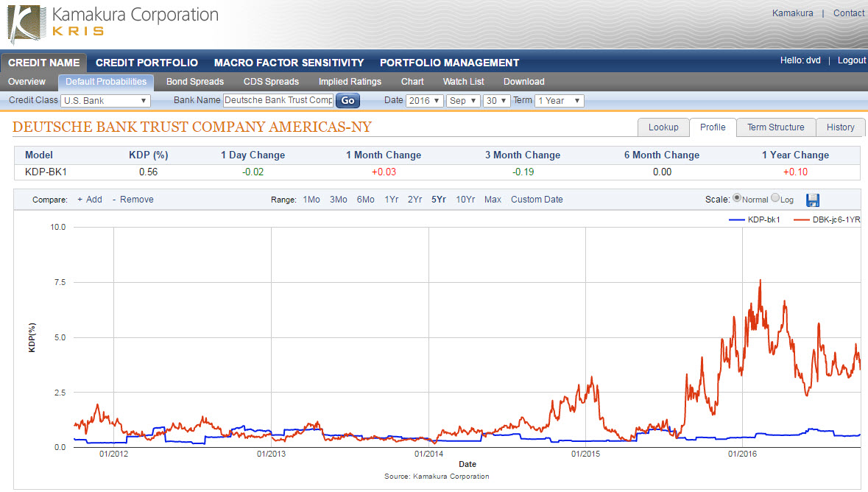The height and width of the screenshot is (492, 868).
Task: Click the Logout link
Action: [x=851, y=60]
